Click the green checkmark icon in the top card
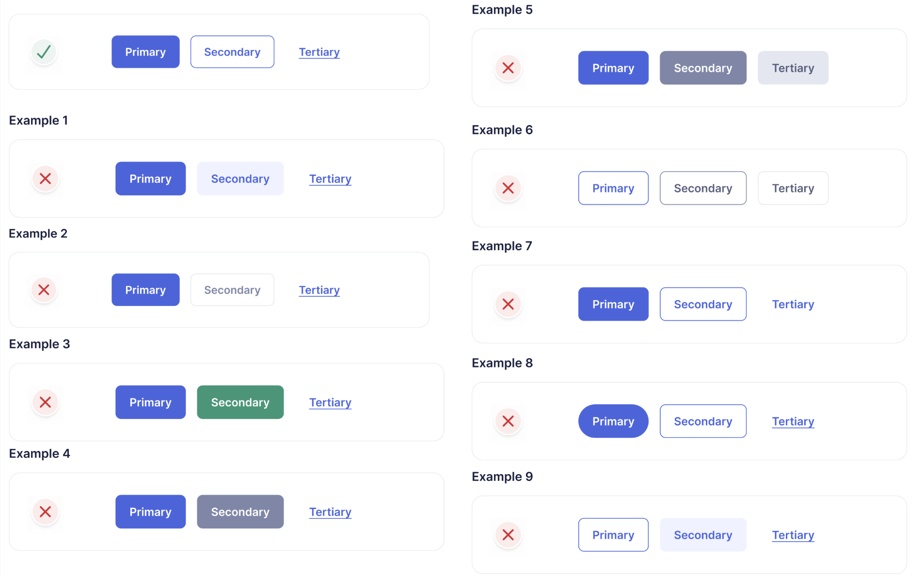Screen dimensions: 924x576 [44, 52]
